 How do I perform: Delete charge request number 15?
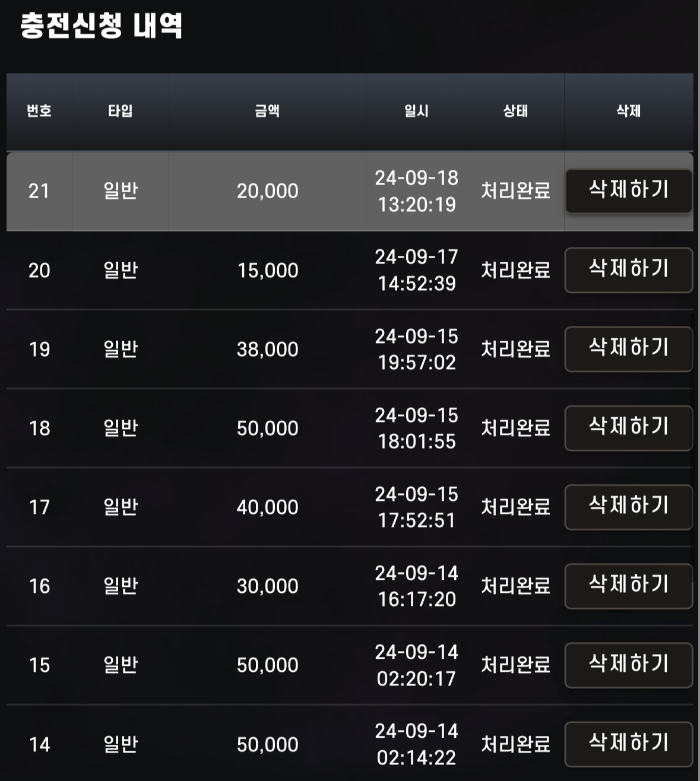tap(629, 665)
